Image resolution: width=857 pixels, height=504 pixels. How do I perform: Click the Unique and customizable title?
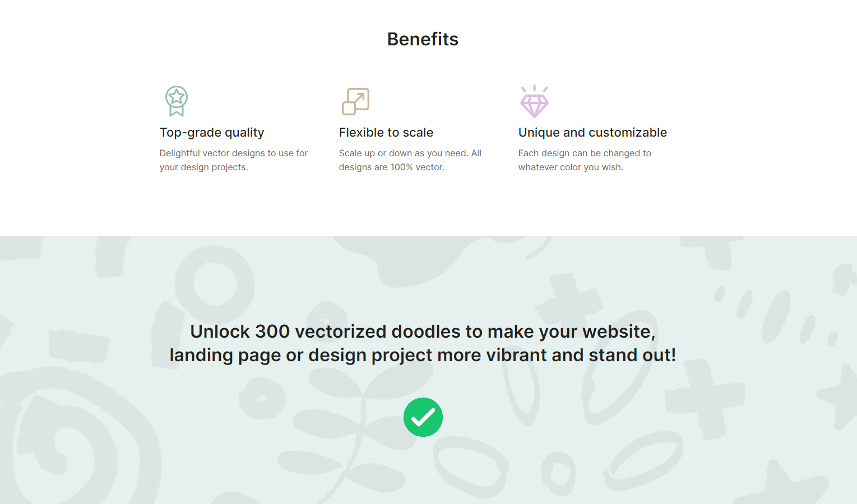(x=592, y=133)
